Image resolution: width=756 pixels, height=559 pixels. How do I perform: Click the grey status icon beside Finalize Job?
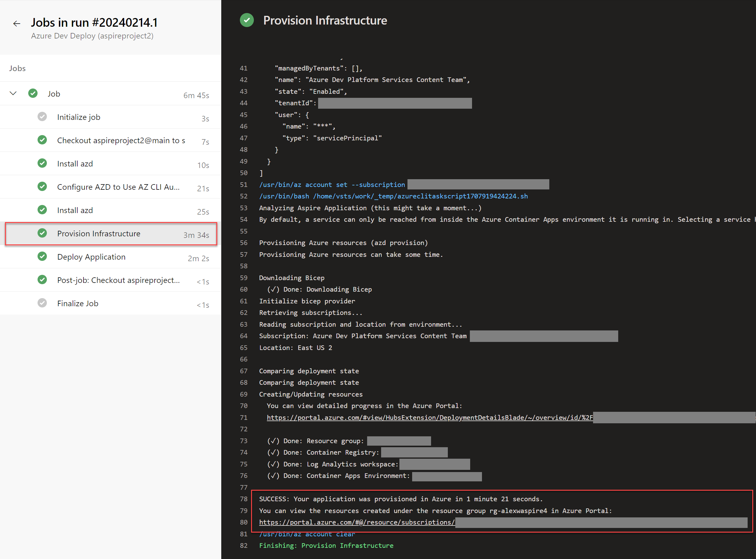coord(42,303)
